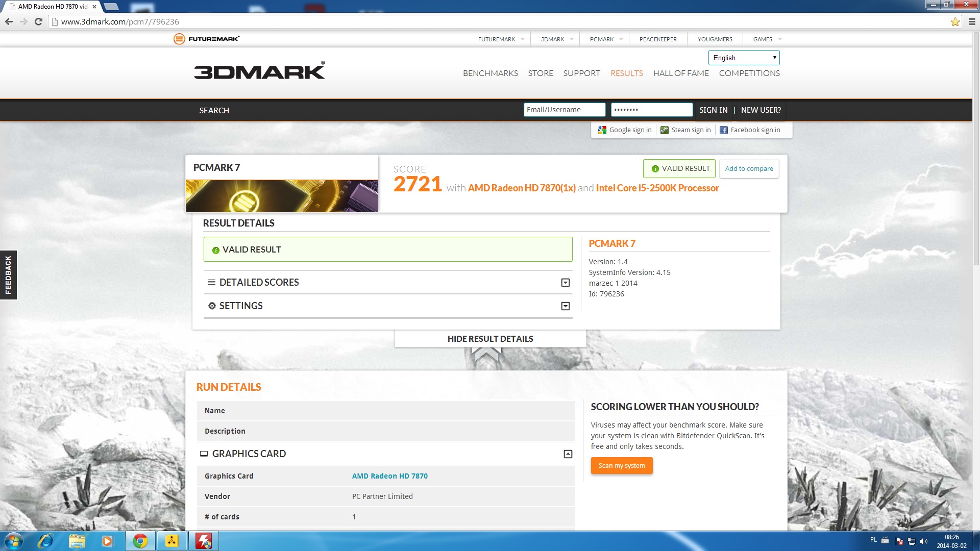980x551 pixels.
Task: Collapse the Graphics Card section
Action: pos(568,454)
